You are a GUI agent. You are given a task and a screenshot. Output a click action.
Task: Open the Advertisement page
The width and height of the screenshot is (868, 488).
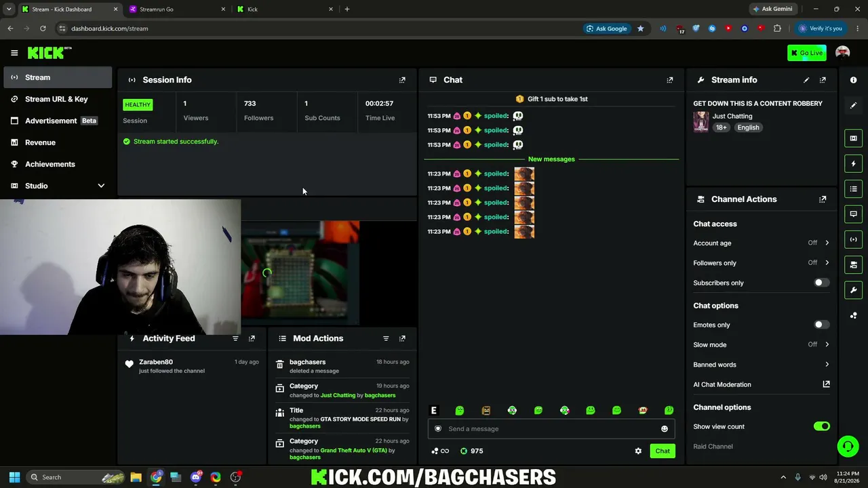[x=58, y=121]
